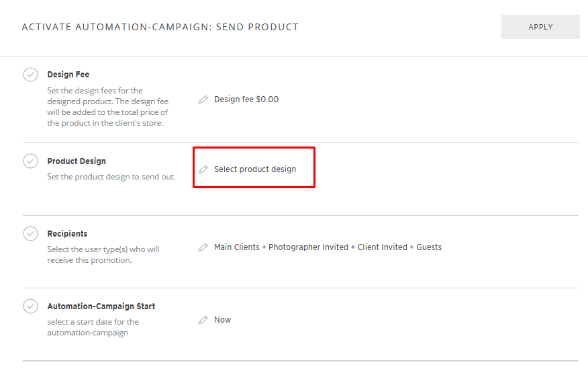Image resolution: width=588 pixels, height=371 pixels.
Task: Click the Design Fee section heading
Action: [68, 75]
